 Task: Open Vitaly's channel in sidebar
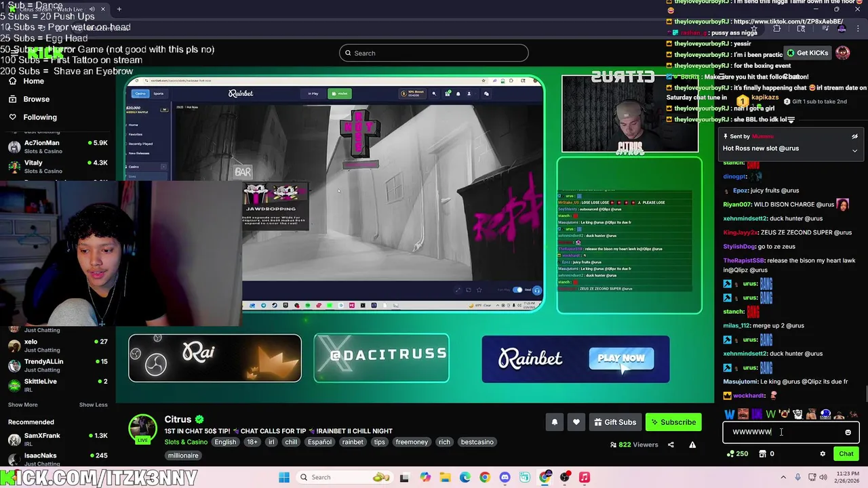[x=57, y=166]
